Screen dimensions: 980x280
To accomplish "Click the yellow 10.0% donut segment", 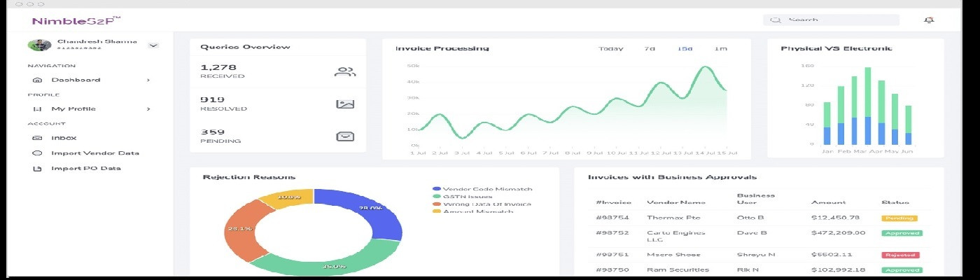I will coord(289,199).
